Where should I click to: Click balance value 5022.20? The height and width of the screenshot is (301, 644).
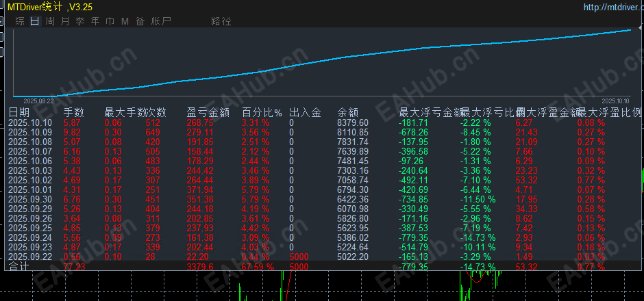(353, 257)
